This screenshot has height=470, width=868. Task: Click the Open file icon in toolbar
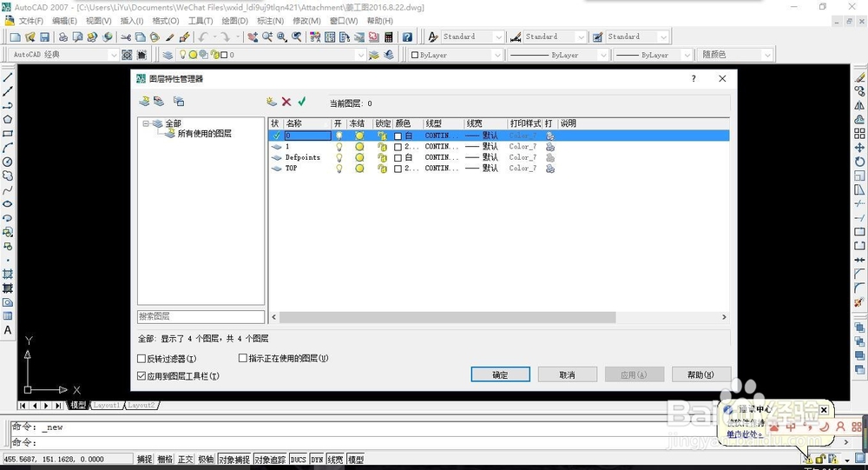pyautogui.click(x=30, y=37)
